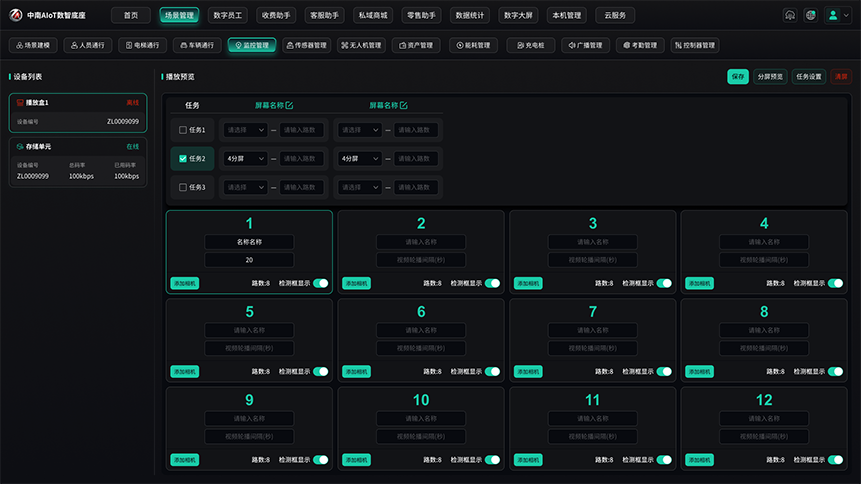This screenshot has height=484, width=861.
Task: Toggle 检测框显示 switch in screen 1
Action: click(x=321, y=283)
